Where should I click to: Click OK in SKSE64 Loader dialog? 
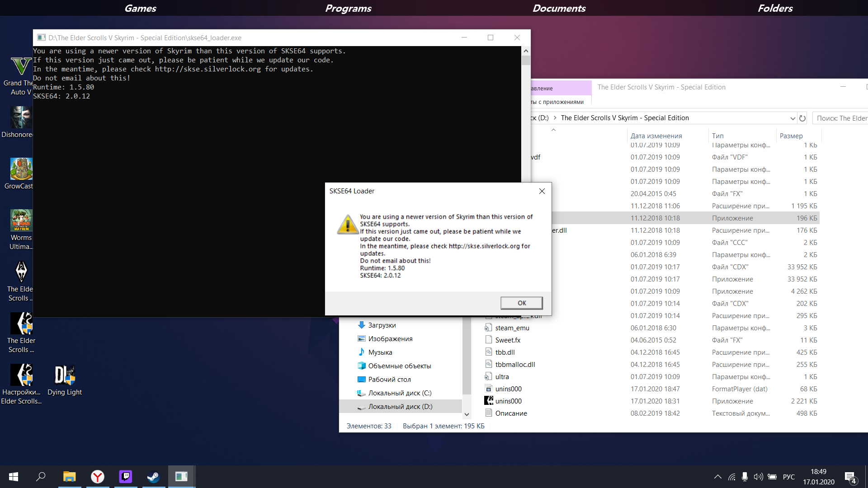coord(521,303)
